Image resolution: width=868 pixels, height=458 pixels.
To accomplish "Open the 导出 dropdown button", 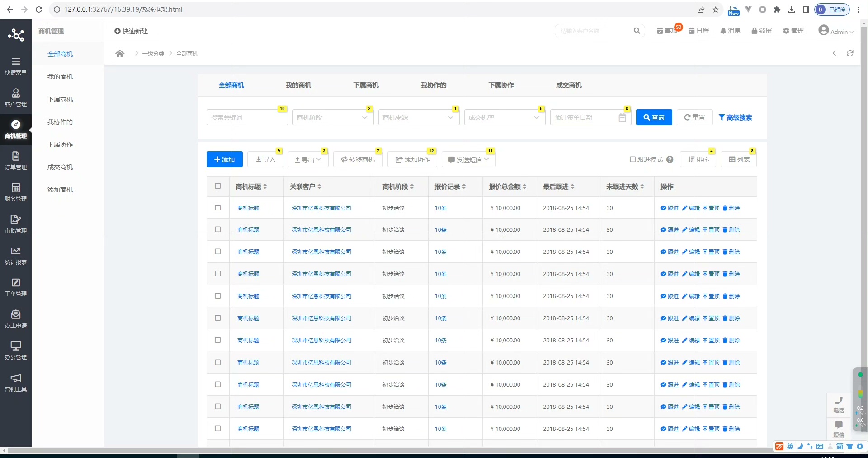I will 308,159.
